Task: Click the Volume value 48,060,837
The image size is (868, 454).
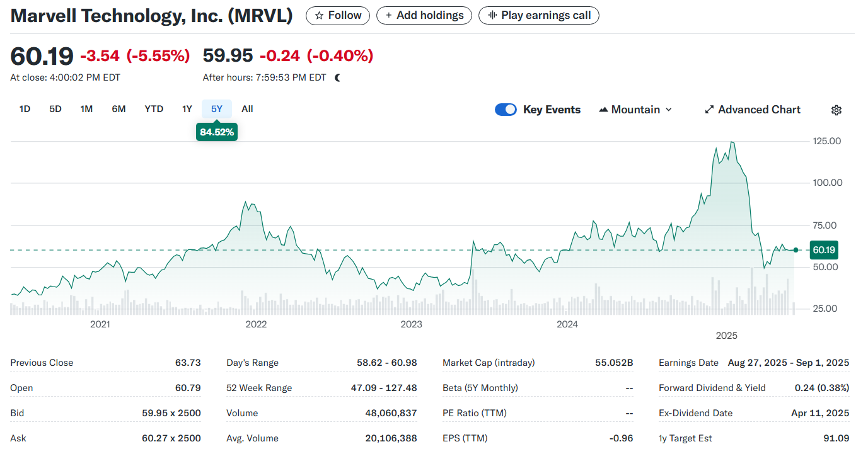Action: coord(391,413)
